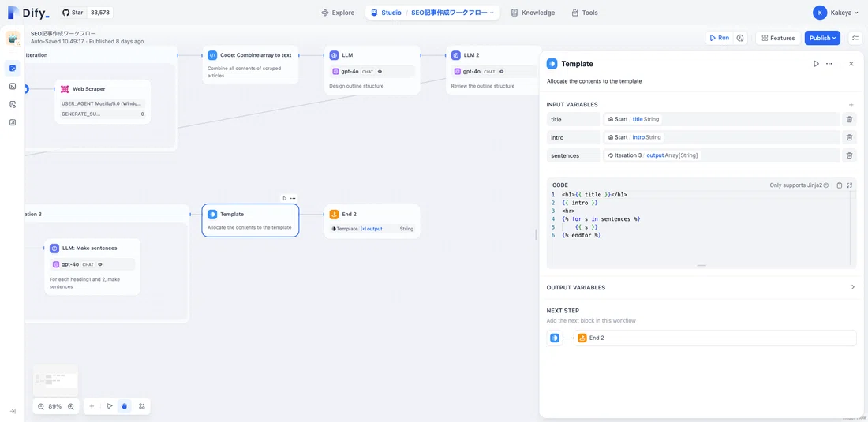
Task: Toggle vision eye on LLM node
Action: coord(380,71)
